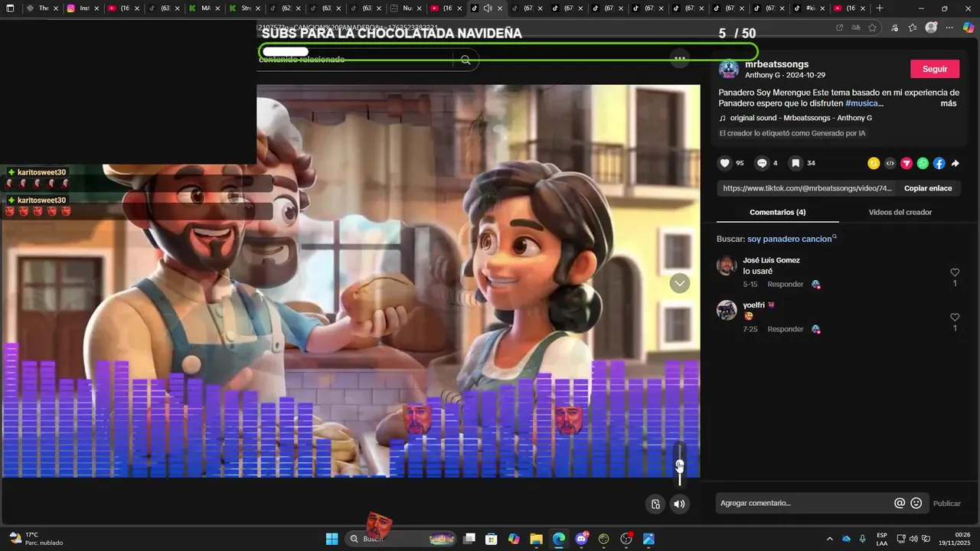Switch to Comentarios (4) tab
This screenshot has width=980, height=551.
pos(777,212)
